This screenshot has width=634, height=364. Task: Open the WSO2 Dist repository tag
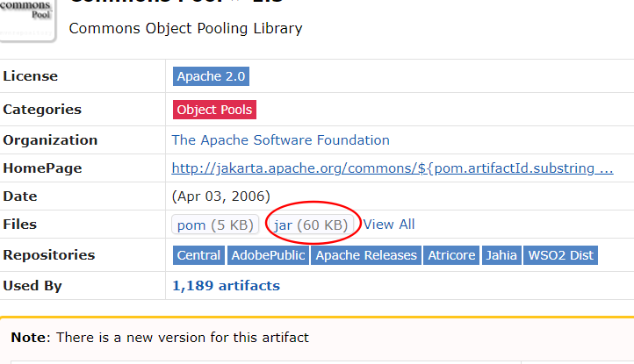(x=560, y=255)
